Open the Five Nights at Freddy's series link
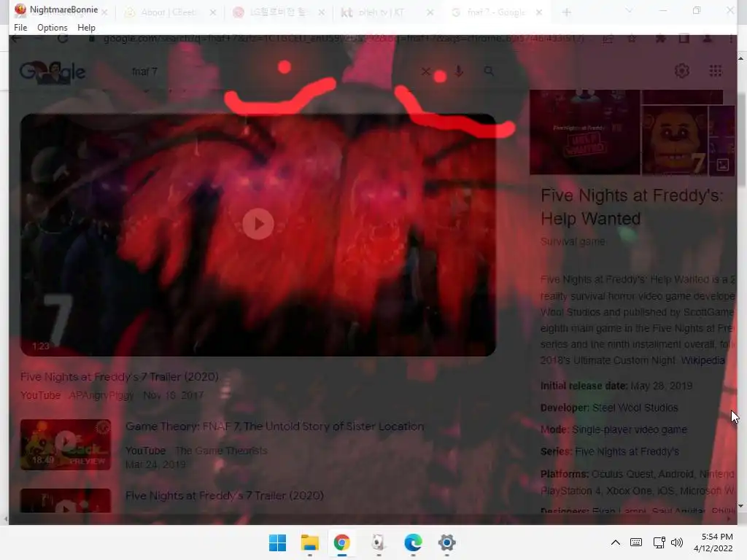747x560 pixels. (x=627, y=451)
